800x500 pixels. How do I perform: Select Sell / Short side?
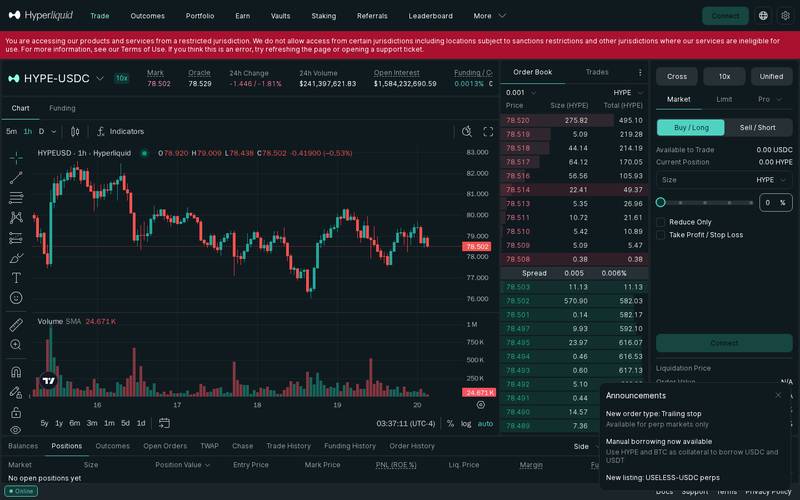758,128
